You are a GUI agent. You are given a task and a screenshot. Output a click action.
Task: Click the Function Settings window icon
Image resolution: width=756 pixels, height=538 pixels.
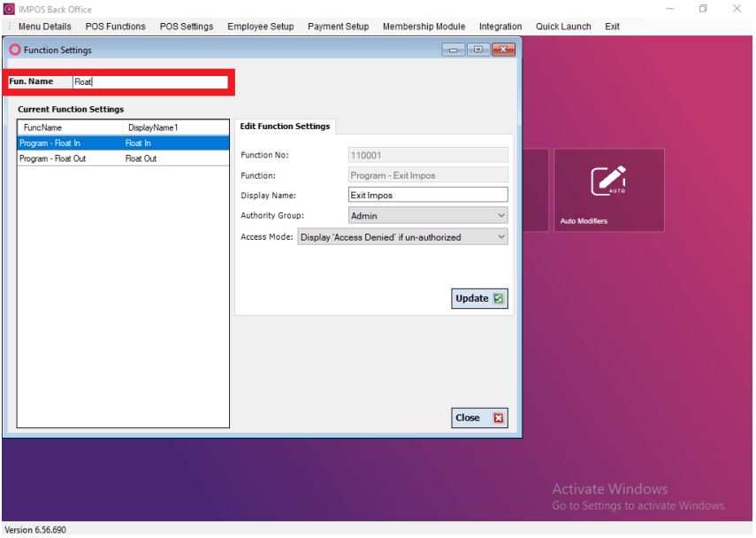(12, 50)
